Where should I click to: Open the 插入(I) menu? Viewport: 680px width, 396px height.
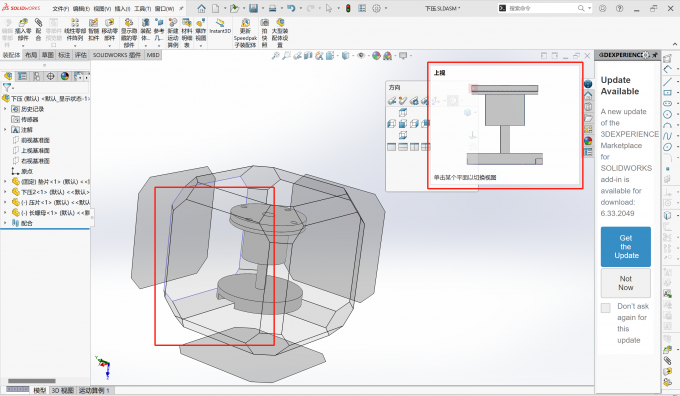122,9
